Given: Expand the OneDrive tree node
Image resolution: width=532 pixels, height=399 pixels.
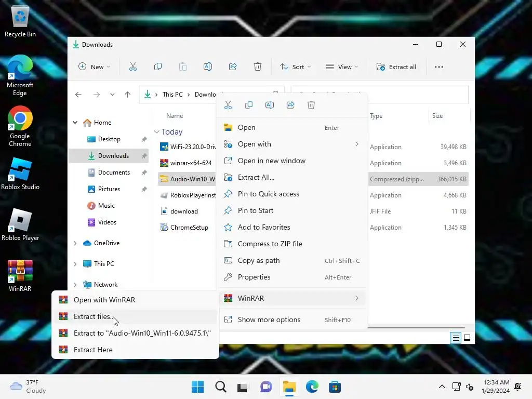Looking at the screenshot, I should click(75, 243).
